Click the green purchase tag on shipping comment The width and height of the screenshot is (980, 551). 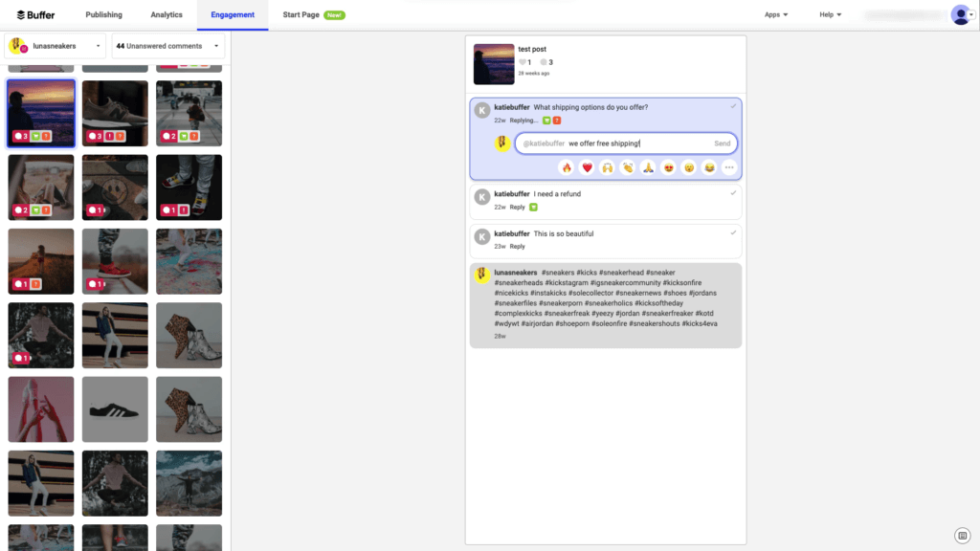coord(546,121)
